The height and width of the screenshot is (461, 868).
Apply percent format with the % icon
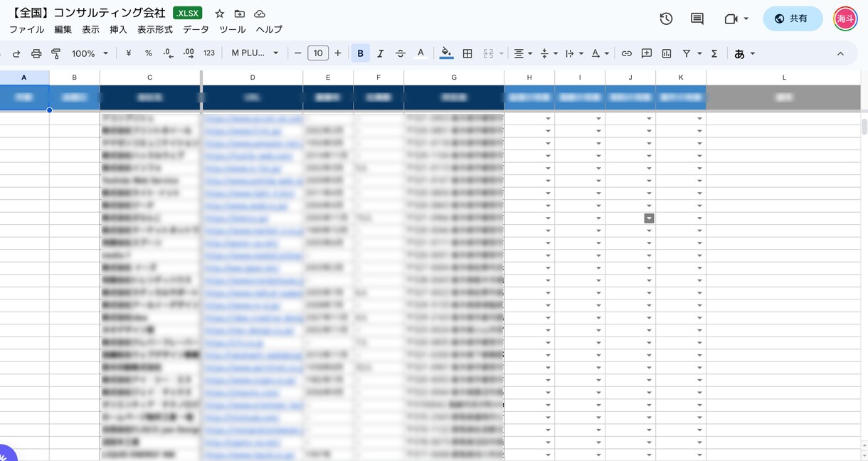point(149,53)
